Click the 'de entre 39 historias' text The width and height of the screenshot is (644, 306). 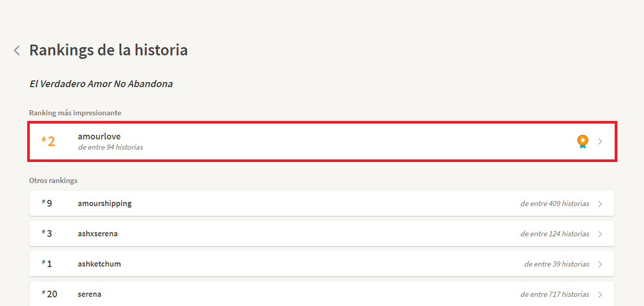coord(557,264)
